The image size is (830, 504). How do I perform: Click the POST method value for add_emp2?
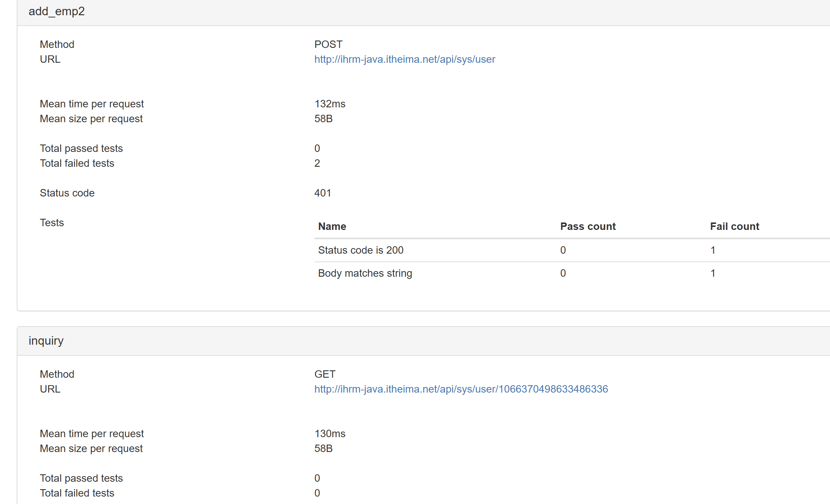[328, 44]
